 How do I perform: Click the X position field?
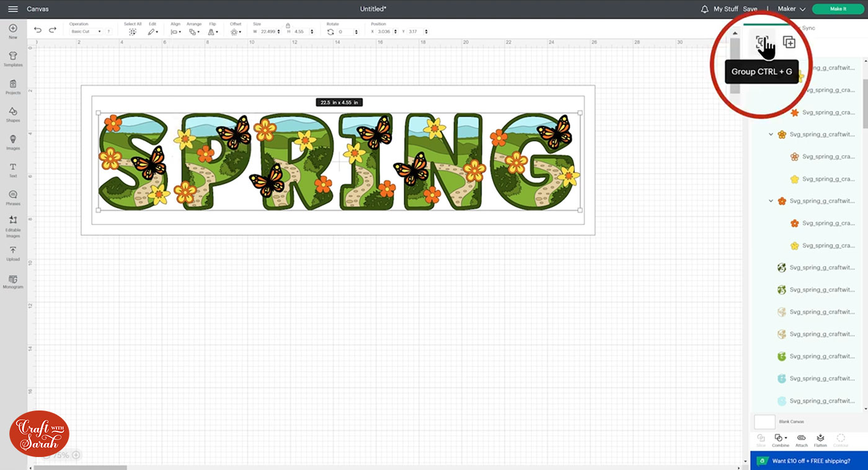384,32
